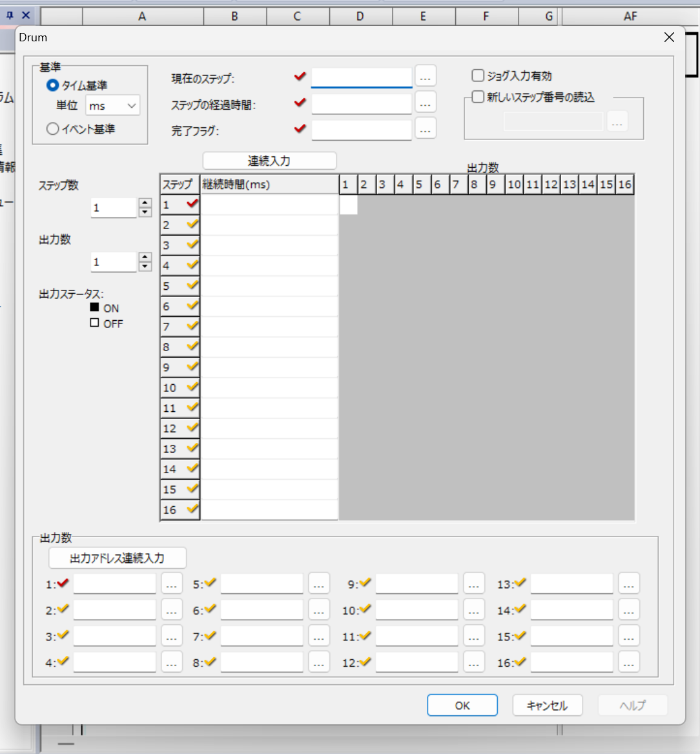Screen dimensions: 700x754
Task: Click the yellow check on step row 8
Action: coord(192,346)
